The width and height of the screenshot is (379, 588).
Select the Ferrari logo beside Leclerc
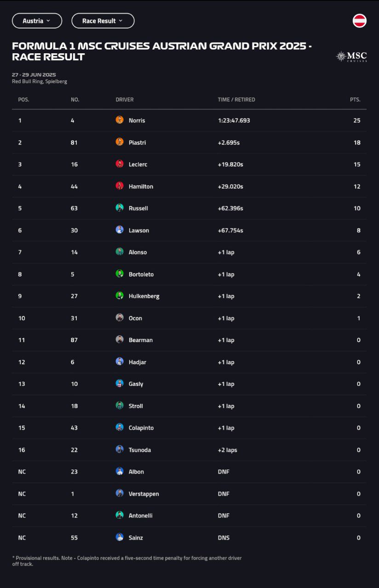click(x=119, y=164)
